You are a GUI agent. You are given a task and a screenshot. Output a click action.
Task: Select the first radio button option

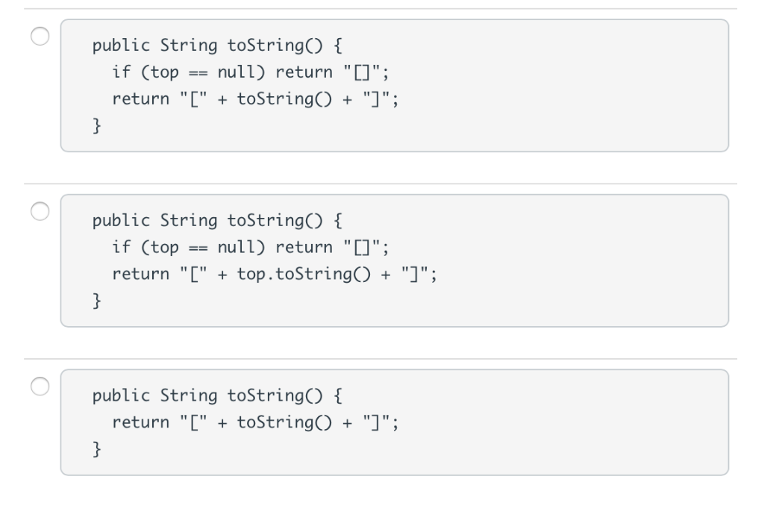coord(40,35)
